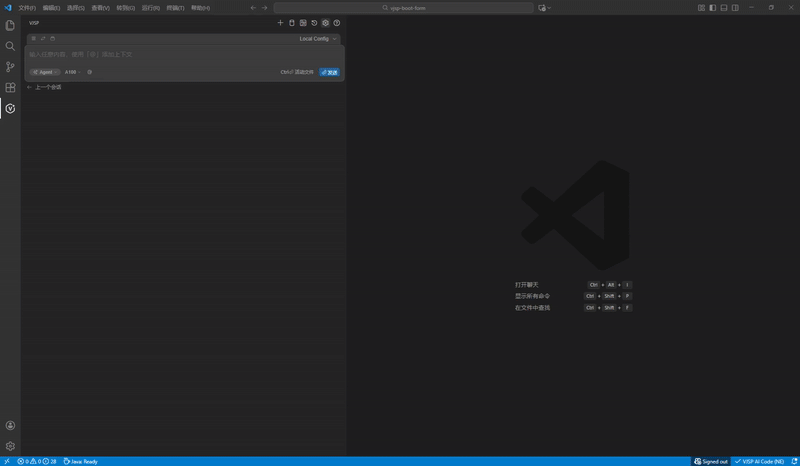Open the Extensions view
The width and height of the screenshot is (800, 466).
tap(10, 88)
